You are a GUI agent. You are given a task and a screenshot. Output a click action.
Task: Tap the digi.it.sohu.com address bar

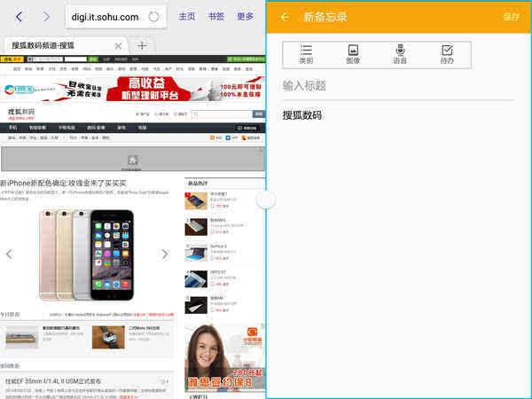(115, 16)
